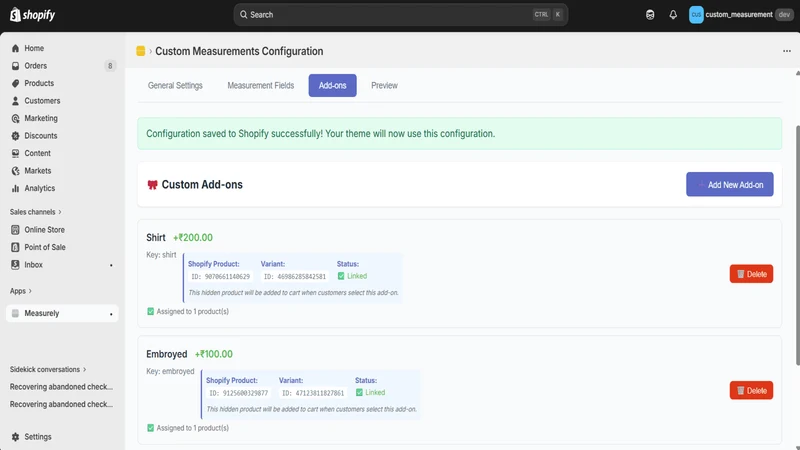Go to Products section
Image resolution: width=800 pixels, height=450 pixels.
39,83
